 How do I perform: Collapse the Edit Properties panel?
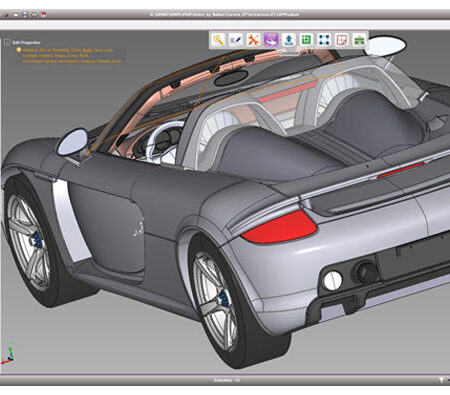[x=7, y=43]
